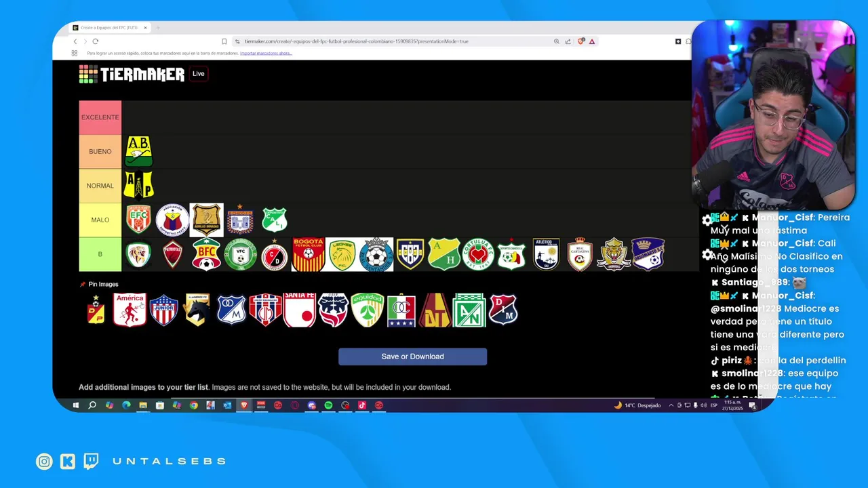
Task: Open Chrome from the taskbar
Action: tap(194, 405)
